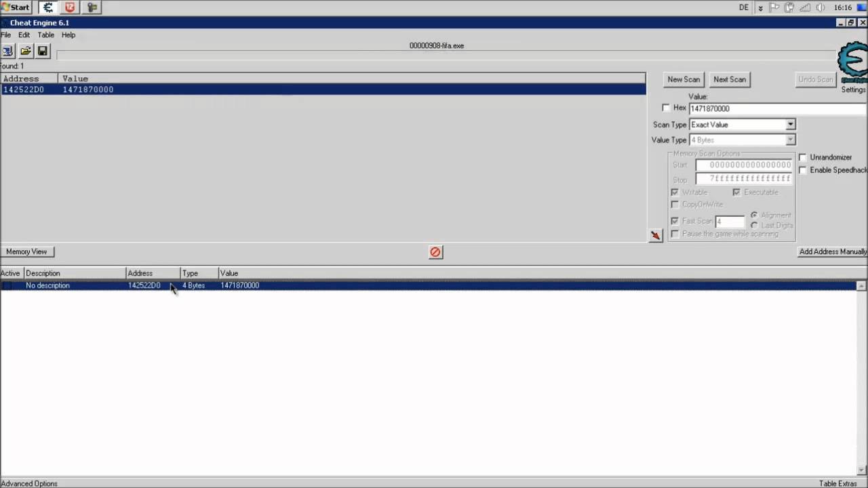
Task: Click the red clear address list icon
Action: (x=435, y=252)
